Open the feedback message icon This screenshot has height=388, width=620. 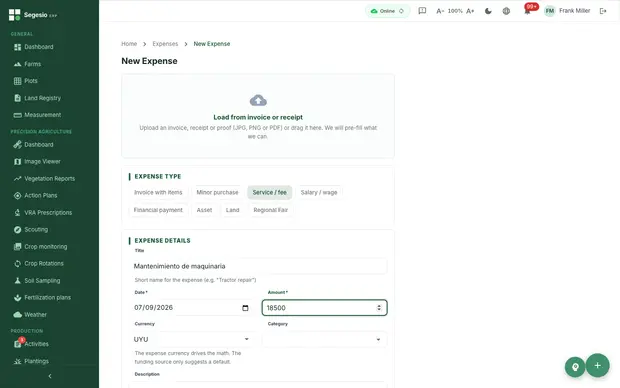422,11
